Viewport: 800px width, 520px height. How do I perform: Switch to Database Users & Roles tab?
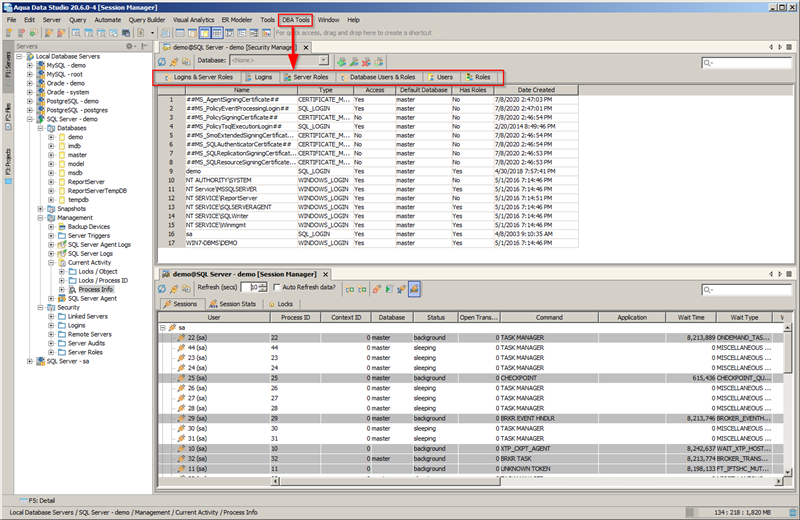tap(378, 77)
